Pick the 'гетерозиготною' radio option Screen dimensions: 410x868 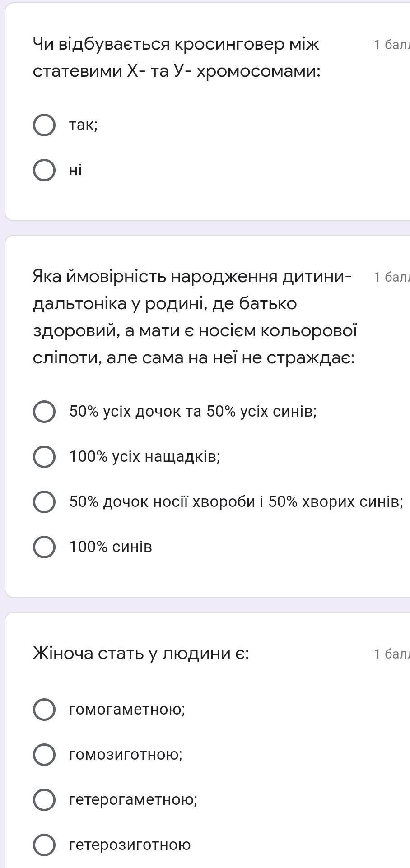coord(44,845)
